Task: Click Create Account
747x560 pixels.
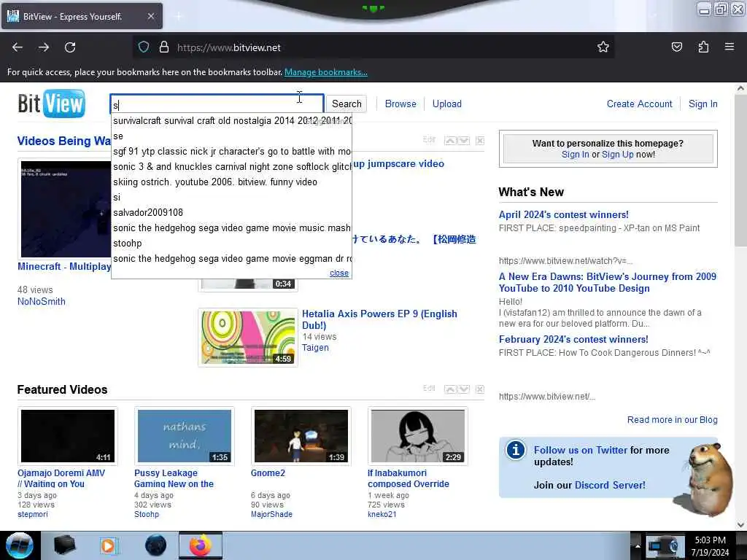Action: click(639, 104)
